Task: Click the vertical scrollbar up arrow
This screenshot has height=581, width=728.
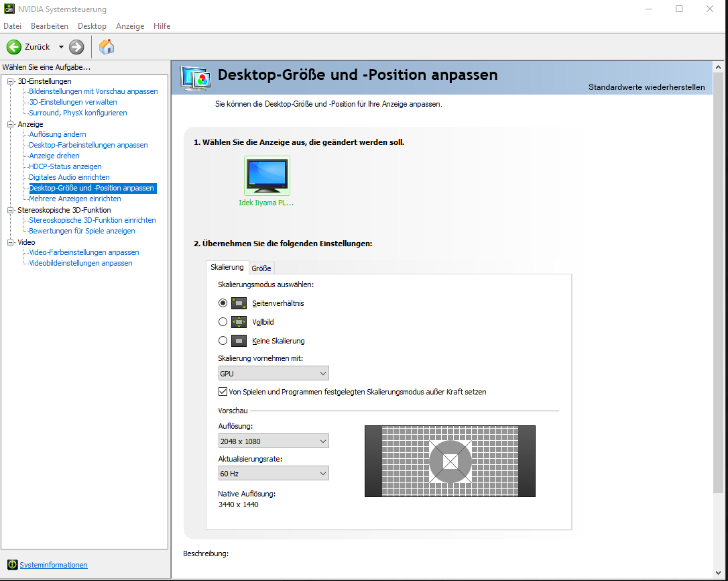Action: (x=718, y=67)
